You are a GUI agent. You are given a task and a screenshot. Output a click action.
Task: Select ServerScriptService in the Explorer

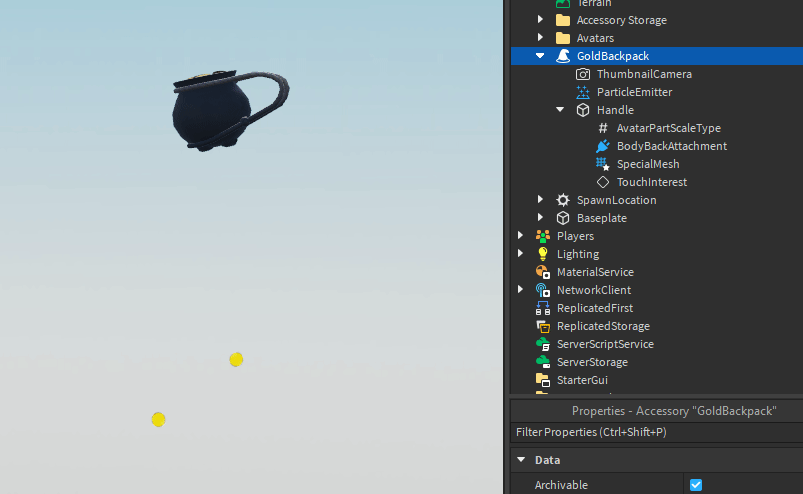pyautogui.click(x=605, y=344)
